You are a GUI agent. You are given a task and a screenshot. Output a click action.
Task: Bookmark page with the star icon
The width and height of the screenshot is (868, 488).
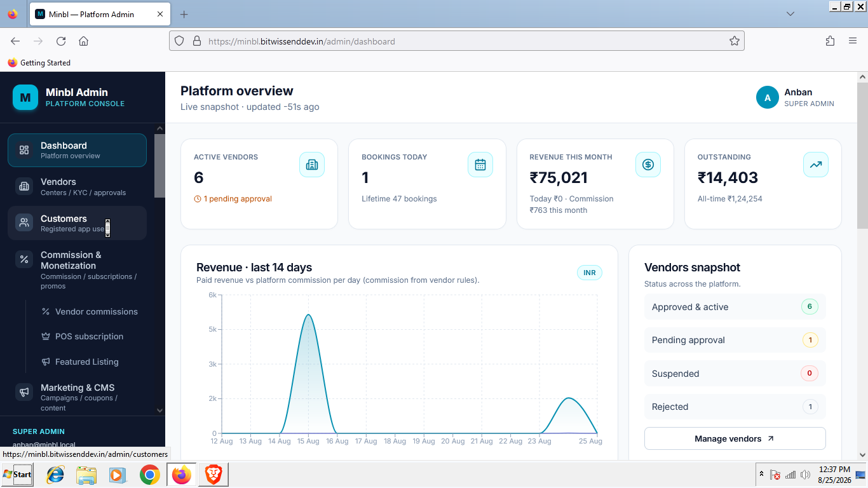735,41
